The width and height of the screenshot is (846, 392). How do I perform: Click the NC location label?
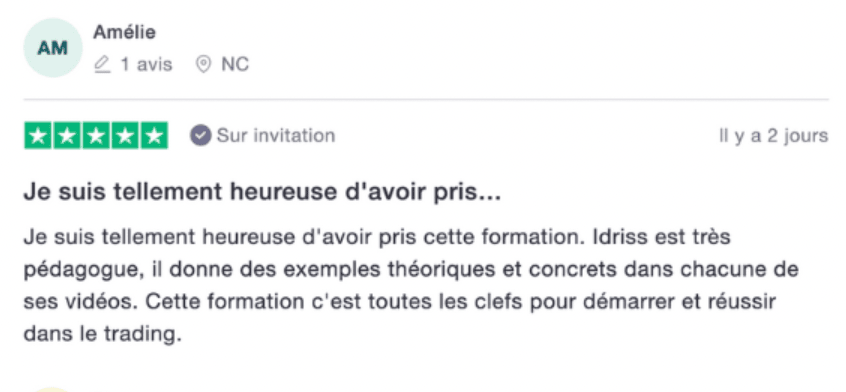tap(235, 65)
